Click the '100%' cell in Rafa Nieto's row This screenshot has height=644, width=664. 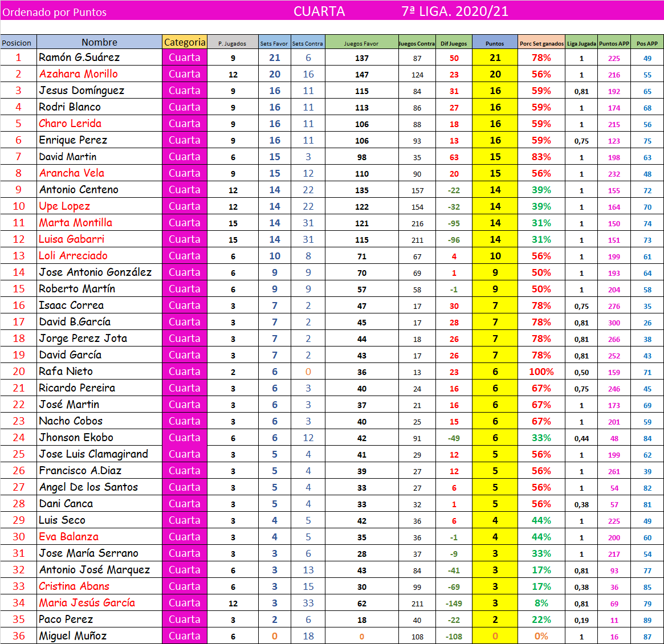pos(541,372)
